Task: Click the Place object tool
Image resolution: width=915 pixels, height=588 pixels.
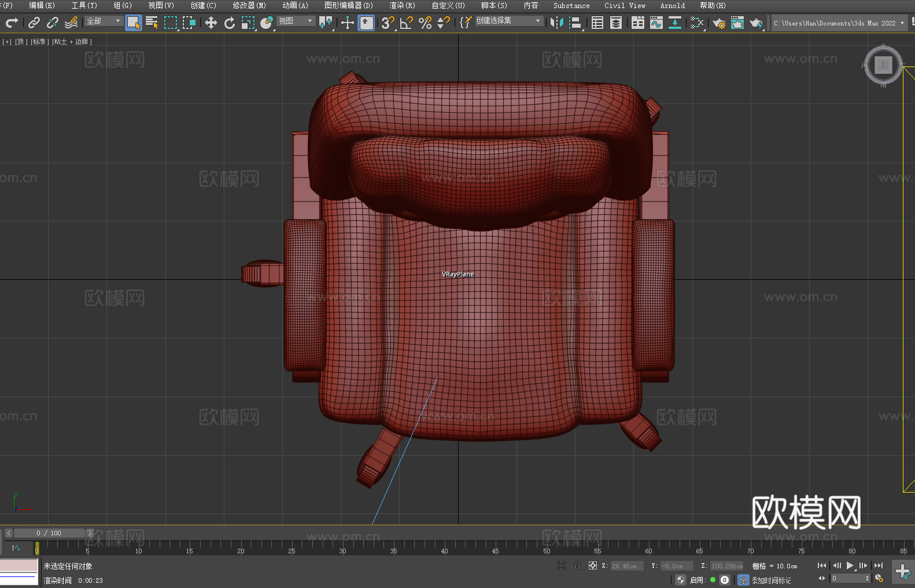Action: (267, 23)
